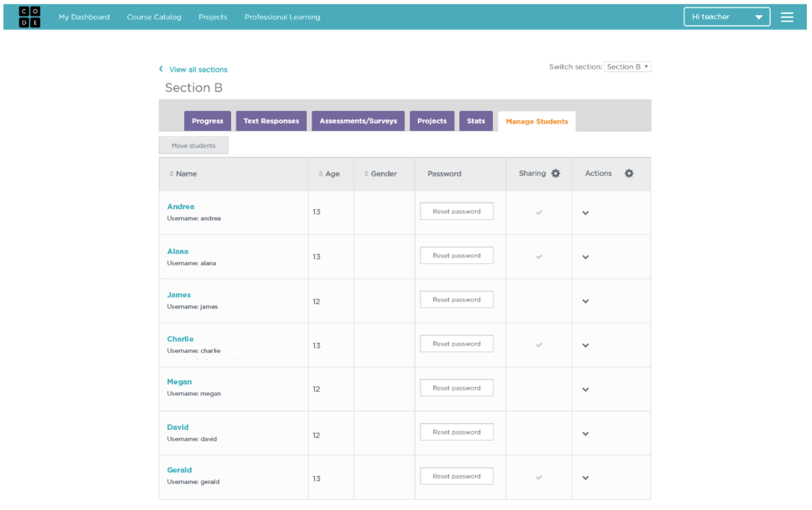The image size is (812, 510).
Task: Switch to the Progress tab
Action: 207,121
